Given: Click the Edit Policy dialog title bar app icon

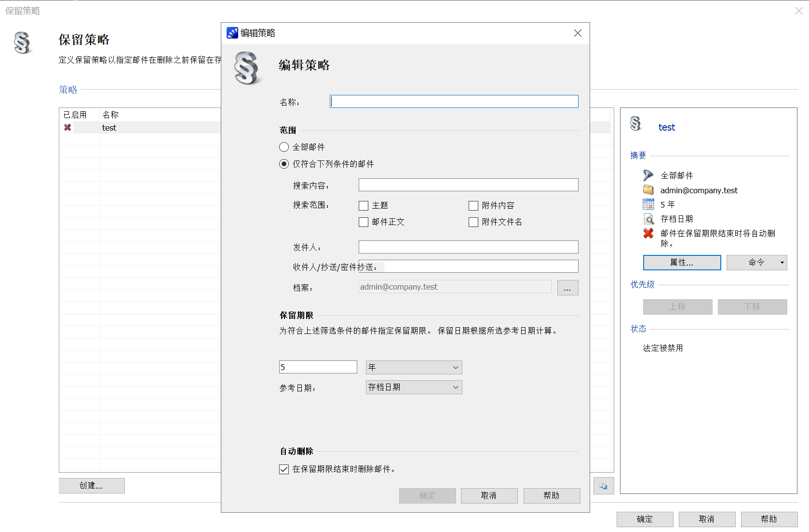Looking at the screenshot, I should (x=232, y=33).
